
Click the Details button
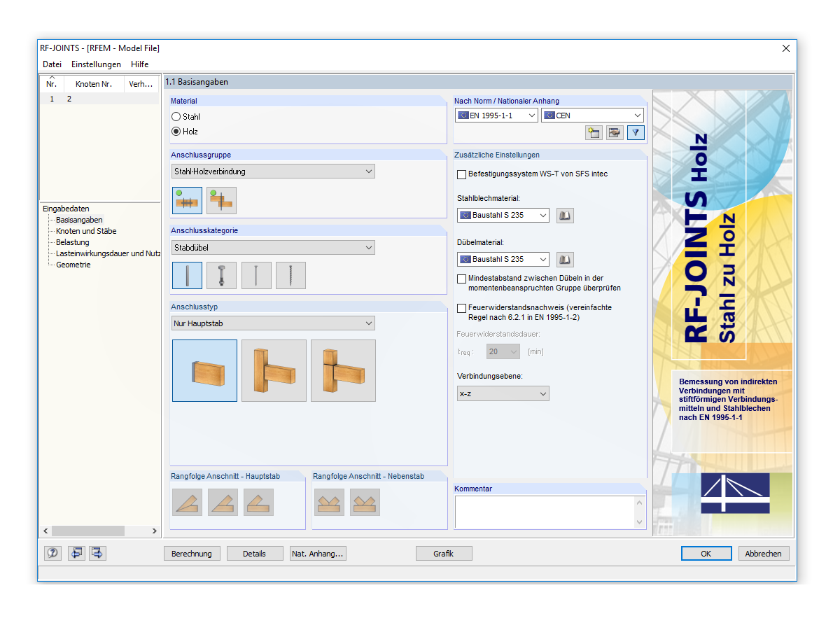point(255,554)
